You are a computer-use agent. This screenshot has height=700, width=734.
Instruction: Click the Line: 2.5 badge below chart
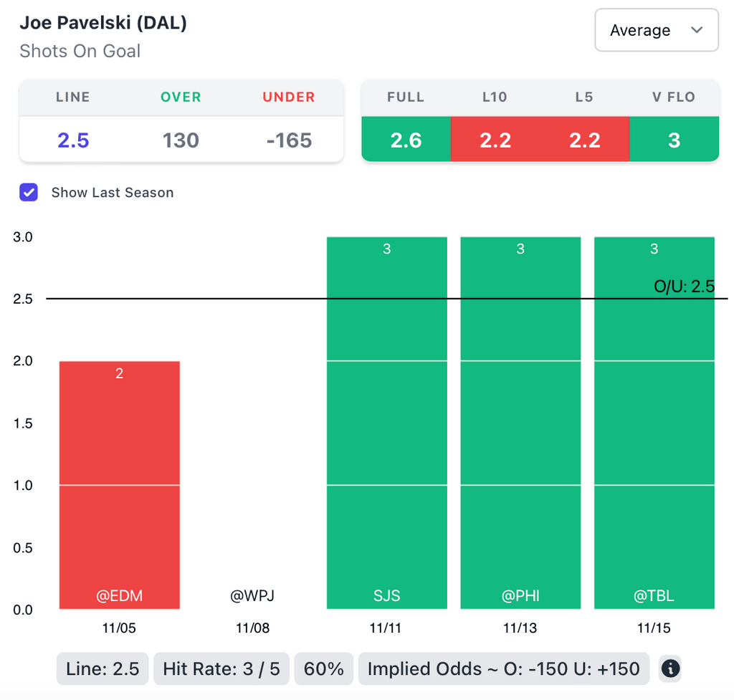103,669
